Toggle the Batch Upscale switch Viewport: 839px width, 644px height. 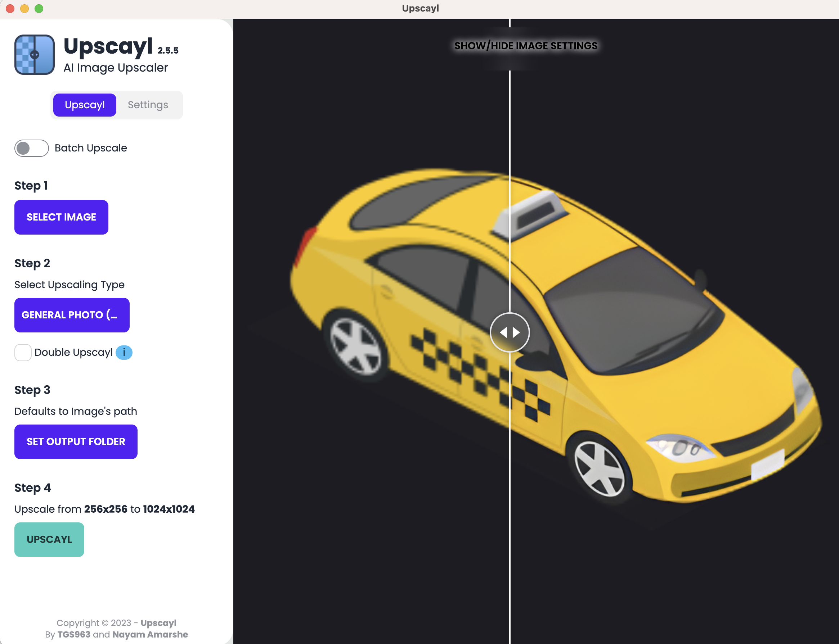coord(31,148)
